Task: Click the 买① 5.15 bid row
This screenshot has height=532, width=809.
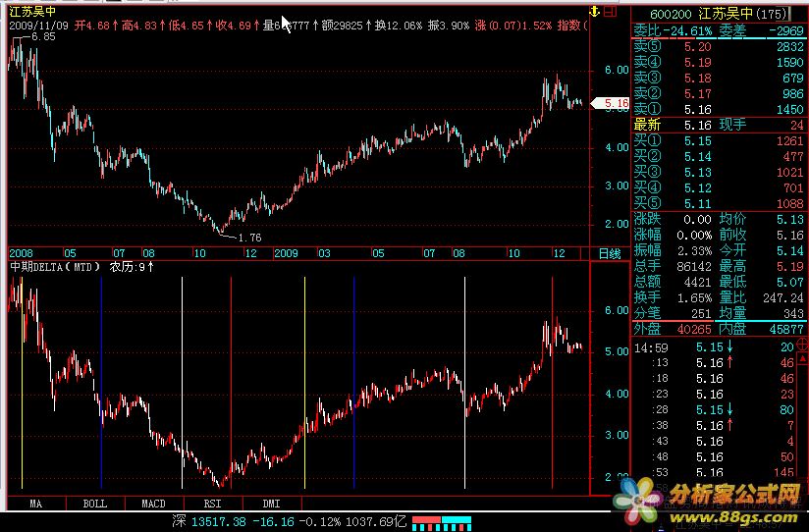Action: click(719, 141)
